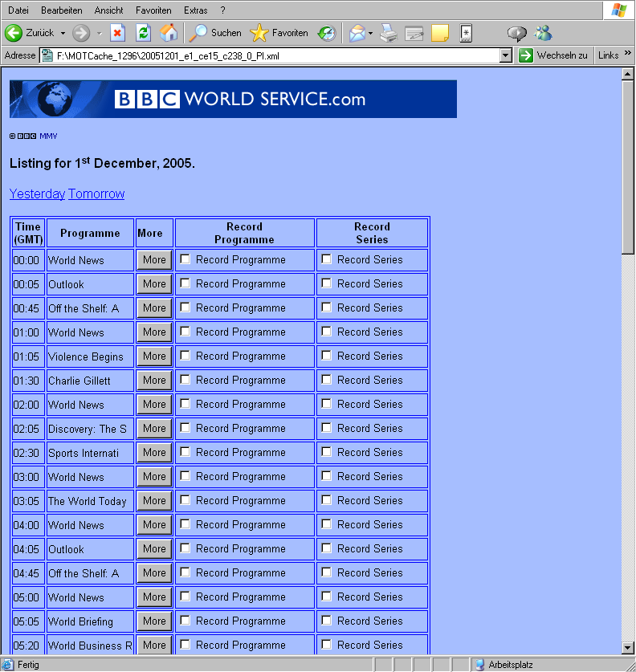Click the 02:00 time cell

coord(28,405)
